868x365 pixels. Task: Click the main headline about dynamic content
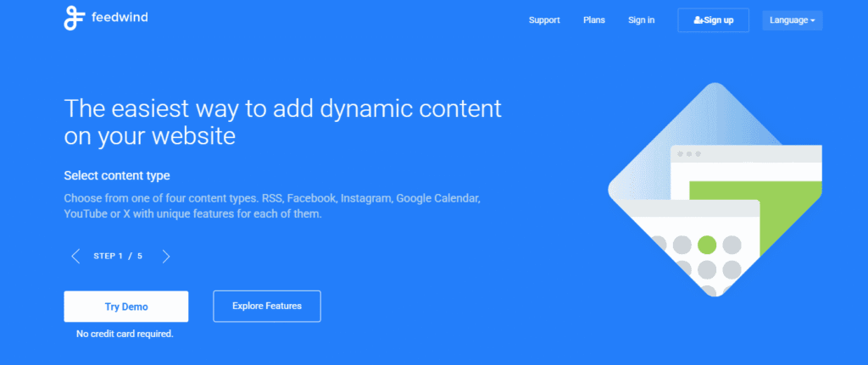pos(283,122)
